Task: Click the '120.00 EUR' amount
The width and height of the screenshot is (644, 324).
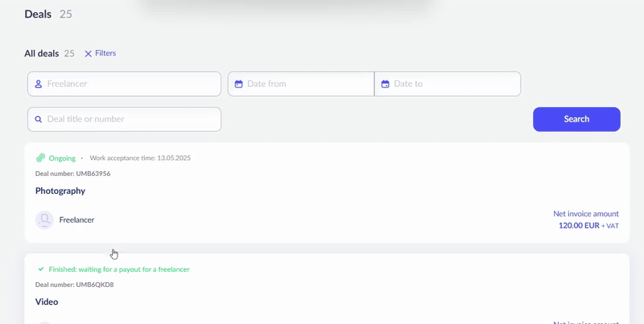Action: 579,226
